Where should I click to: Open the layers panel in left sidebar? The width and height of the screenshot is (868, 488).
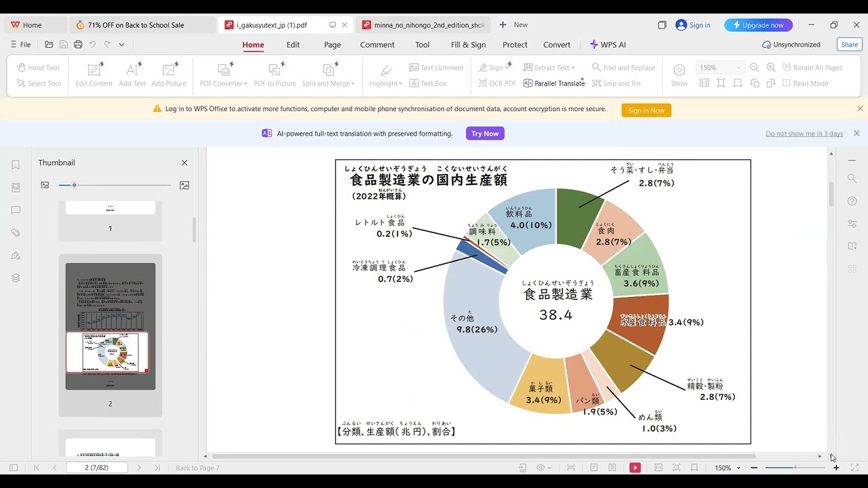16,278
